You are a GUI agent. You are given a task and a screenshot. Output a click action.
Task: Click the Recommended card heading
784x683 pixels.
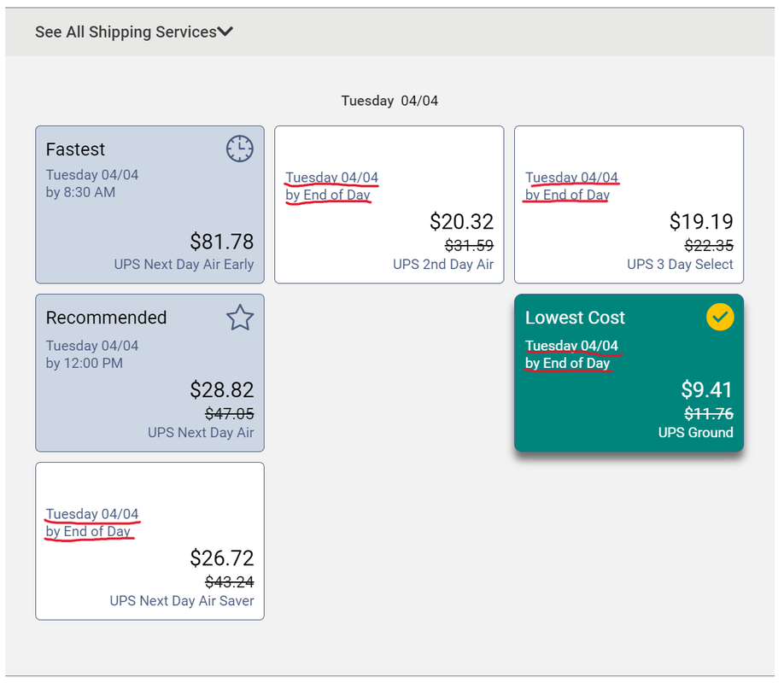point(107,318)
